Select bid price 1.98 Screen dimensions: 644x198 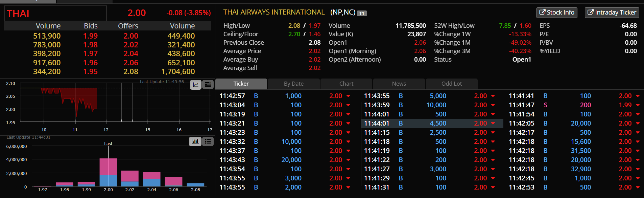pos(90,45)
